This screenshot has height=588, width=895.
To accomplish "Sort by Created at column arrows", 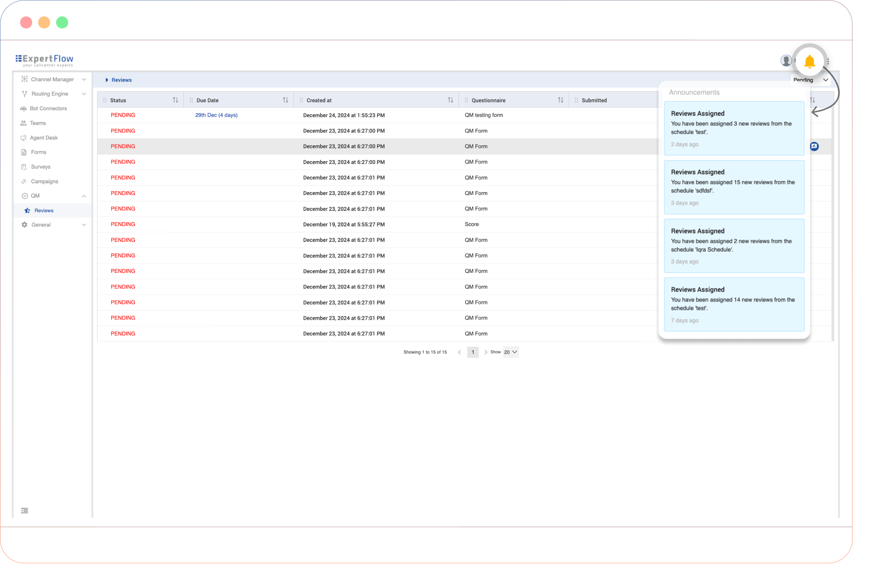I will [x=450, y=100].
